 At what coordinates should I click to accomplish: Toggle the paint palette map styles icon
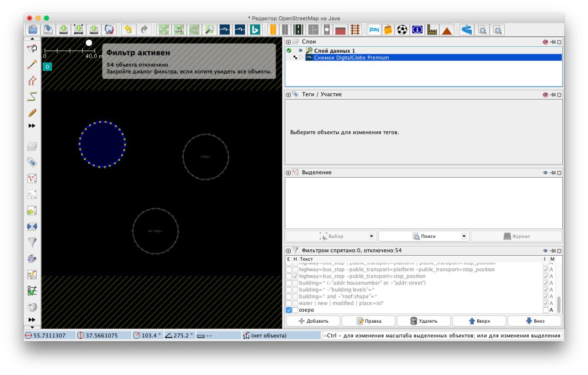pos(32,258)
